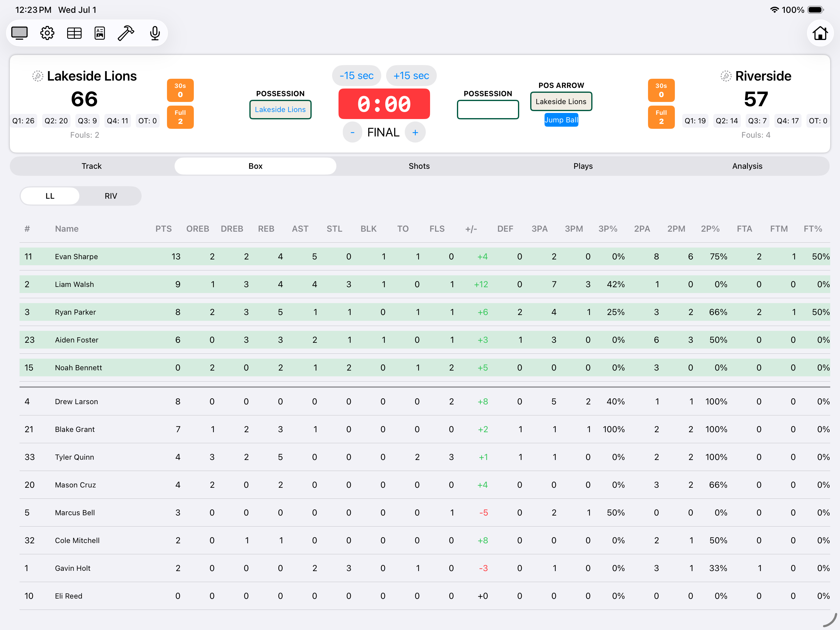Edit Riverside team logo icon
Viewport: 840px width, 630px height.
coord(726,76)
